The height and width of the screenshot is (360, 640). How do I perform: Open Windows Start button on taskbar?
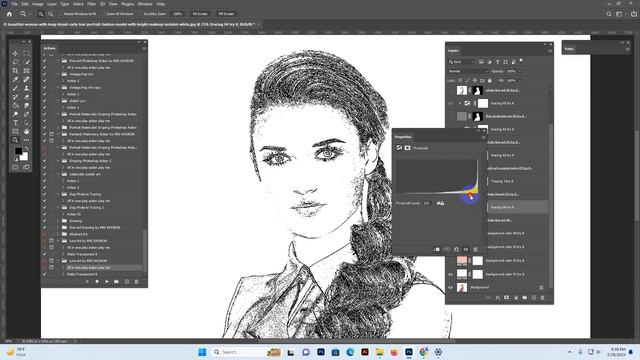click(x=202, y=352)
